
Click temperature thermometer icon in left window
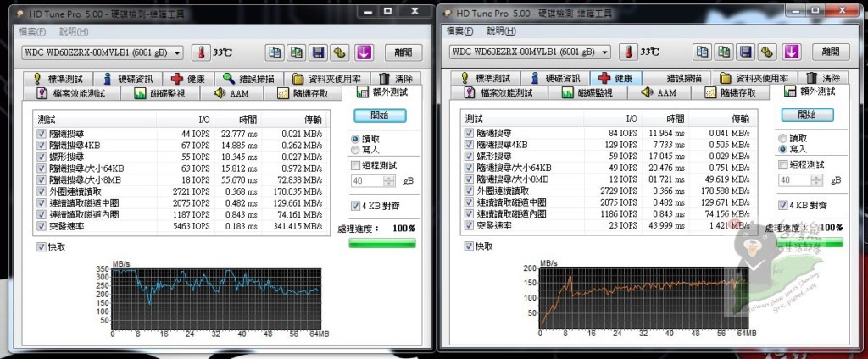point(202,52)
